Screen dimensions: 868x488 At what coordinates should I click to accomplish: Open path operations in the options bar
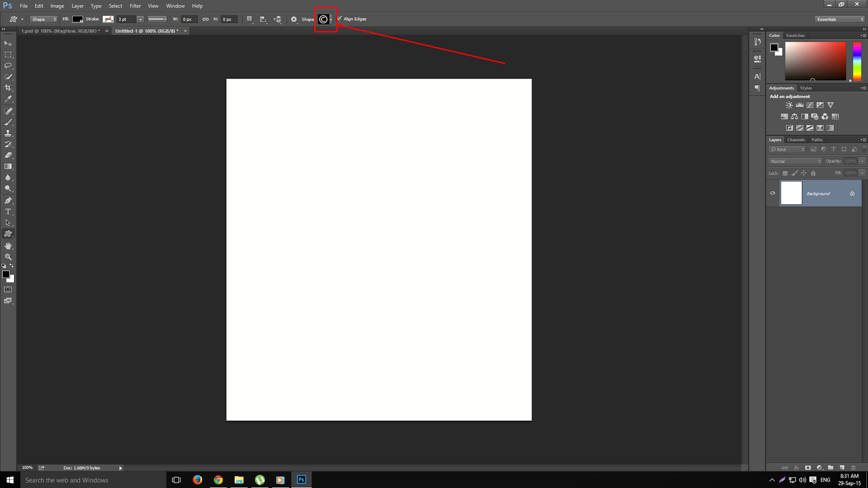click(250, 19)
